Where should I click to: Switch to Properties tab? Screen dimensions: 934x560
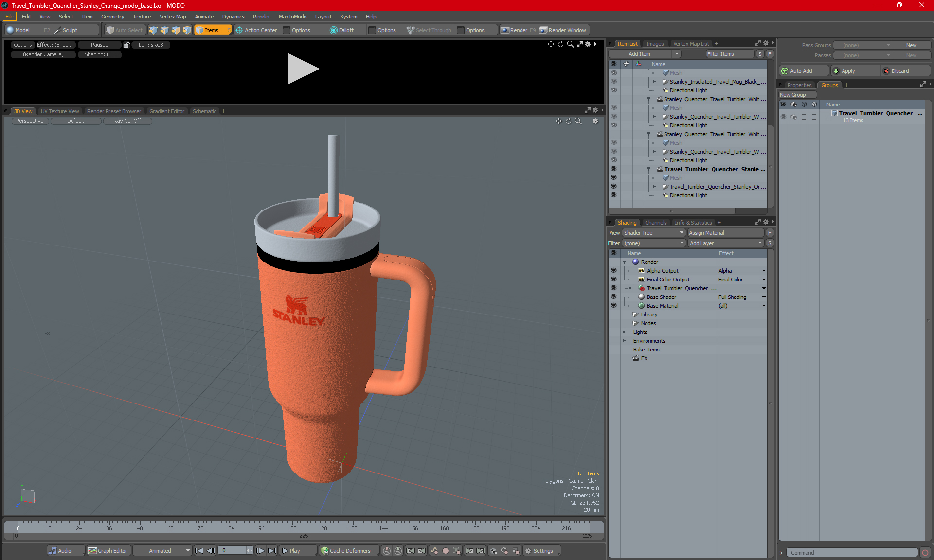[x=799, y=85]
